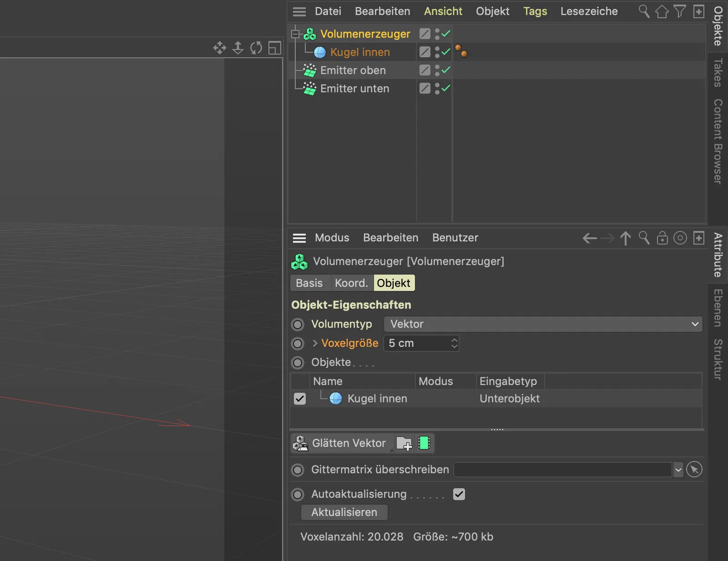Click the Emitter unten particle icon
Image resolution: width=728 pixels, height=561 pixels.
click(x=310, y=89)
